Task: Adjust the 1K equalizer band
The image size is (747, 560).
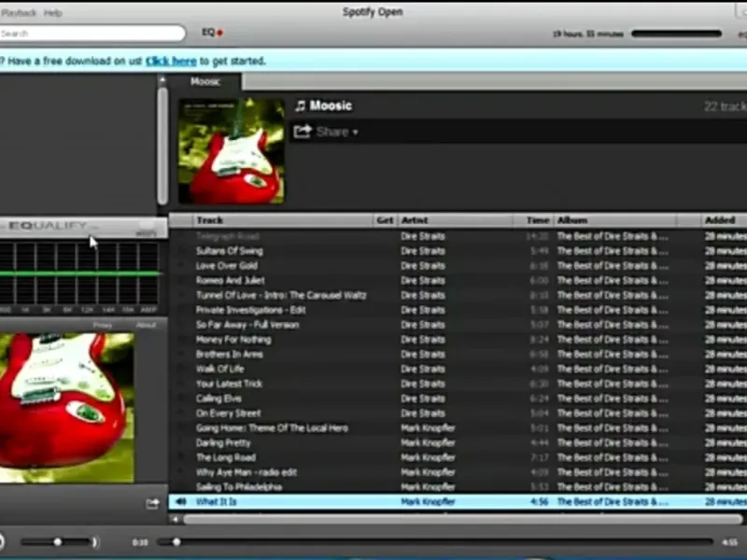Action: coord(25,273)
